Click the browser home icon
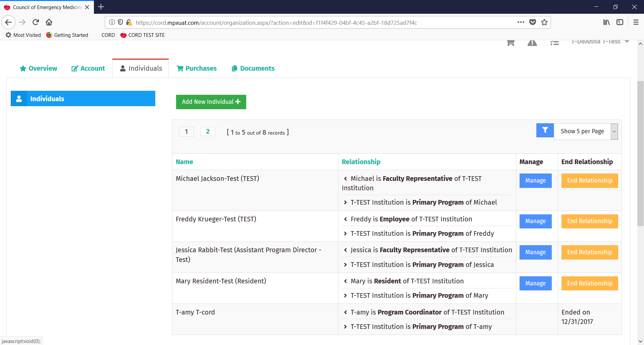 pyautogui.click(x=49, y=22)
